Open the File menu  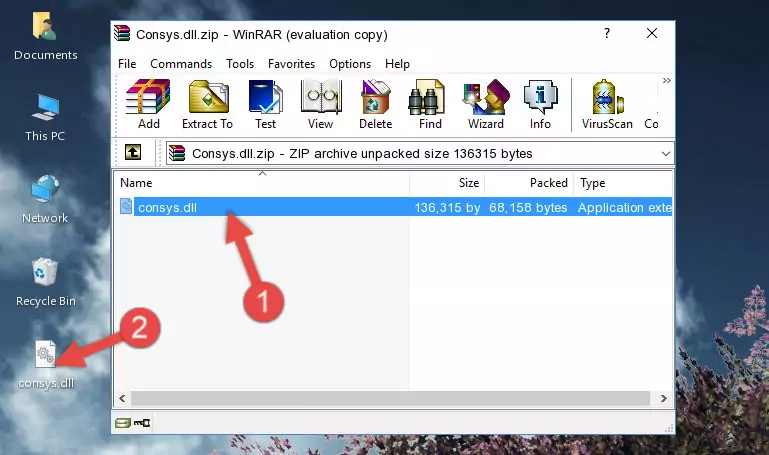coord(127,64)
